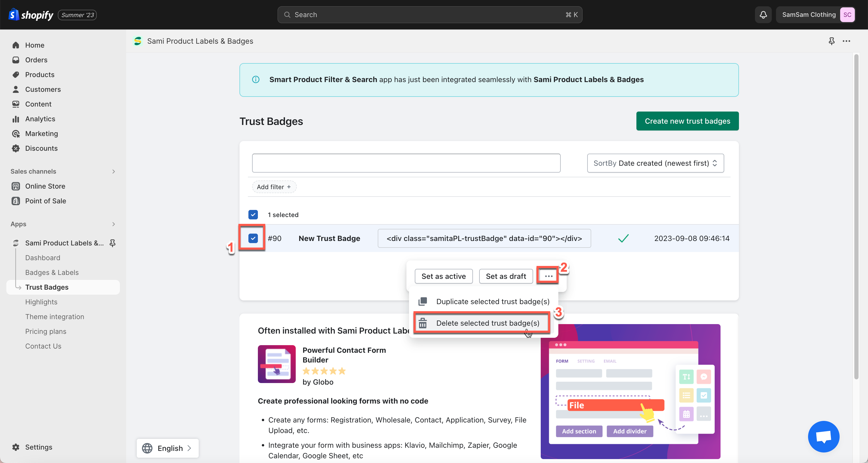Select Trust Badges in sidebar

(63, 287)
